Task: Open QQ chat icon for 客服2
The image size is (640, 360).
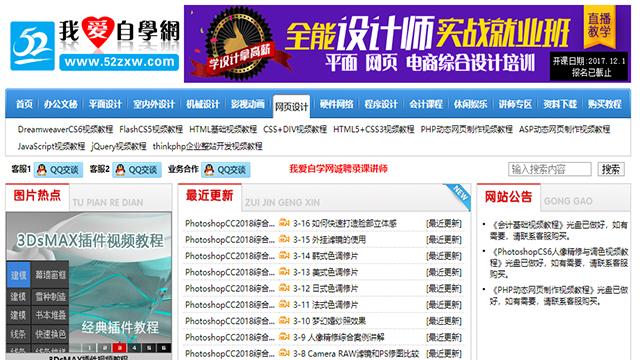Action: click(x=120, y=170)
